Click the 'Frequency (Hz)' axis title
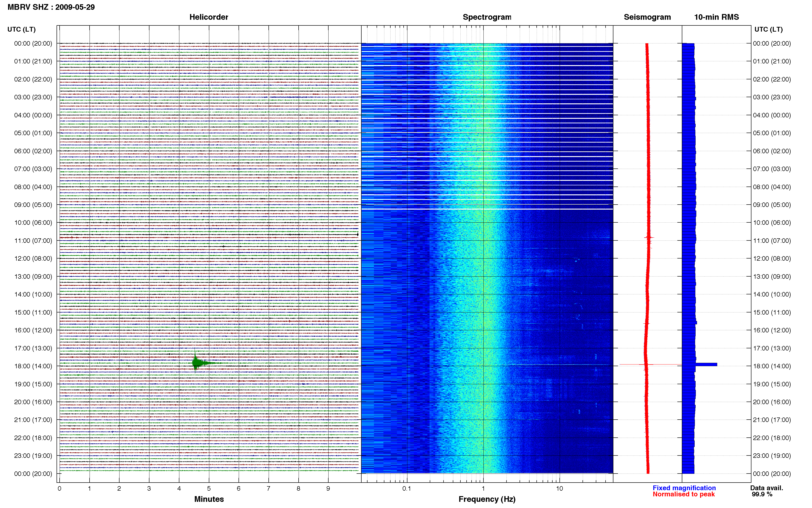This screenshot has height=508, width=812. 487,499
